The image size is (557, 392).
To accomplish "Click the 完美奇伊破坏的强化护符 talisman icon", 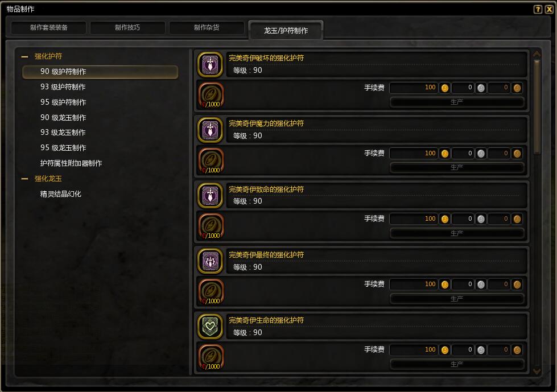I will (x=210, y=65).
